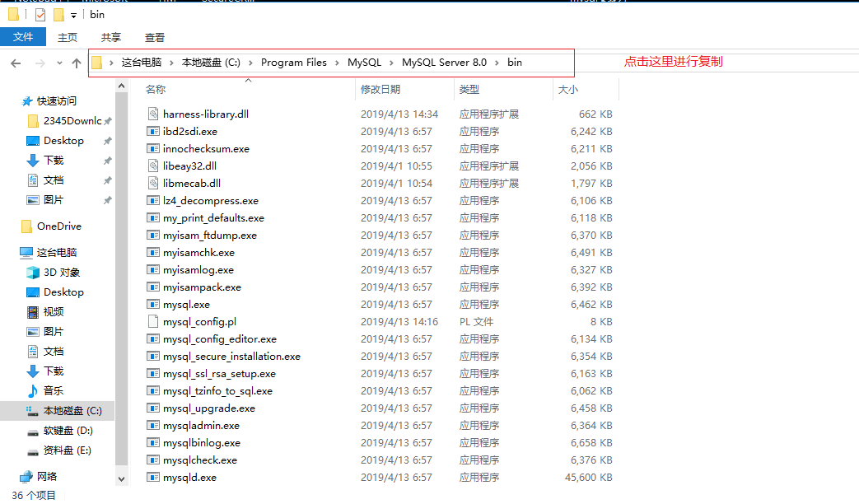This screenshot has width=859, height=504.
Task: Select mysql_secure_installation.exe file
Action: (x=231, y=357)
